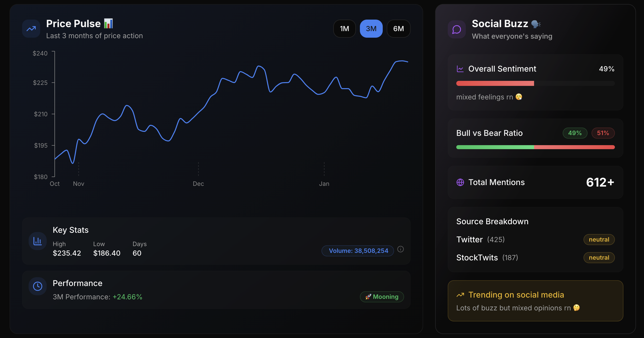Image resolution: width=644 pixels, height=338 pixels.
Task: Click the Bull vs Bear ratio bar
Action: [535, 147]
